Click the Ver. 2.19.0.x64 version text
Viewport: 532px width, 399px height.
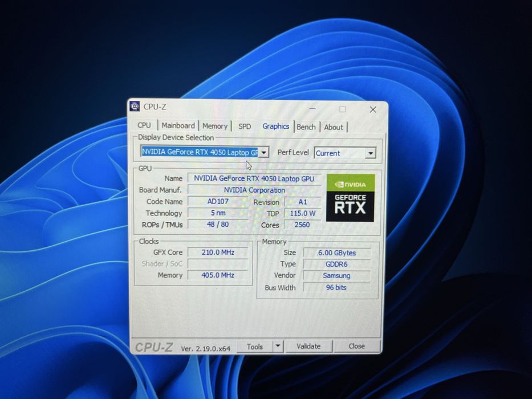click(206, 348)
